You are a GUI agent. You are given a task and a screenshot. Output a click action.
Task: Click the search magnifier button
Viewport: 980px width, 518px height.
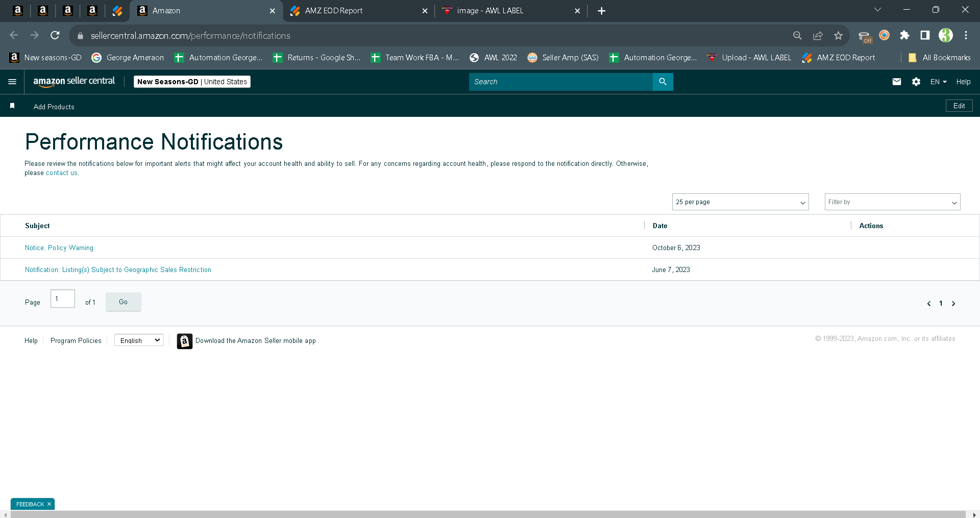point(663,82)
